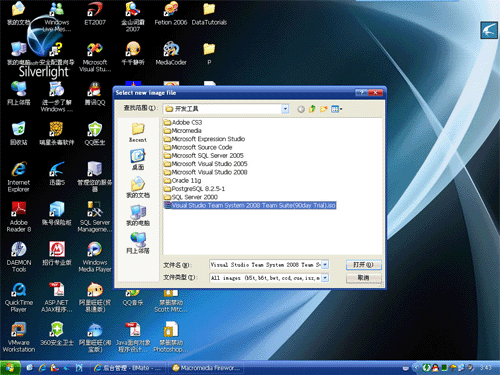
Task: Expand the look-in folder dropdown
Action: (285, 109)
